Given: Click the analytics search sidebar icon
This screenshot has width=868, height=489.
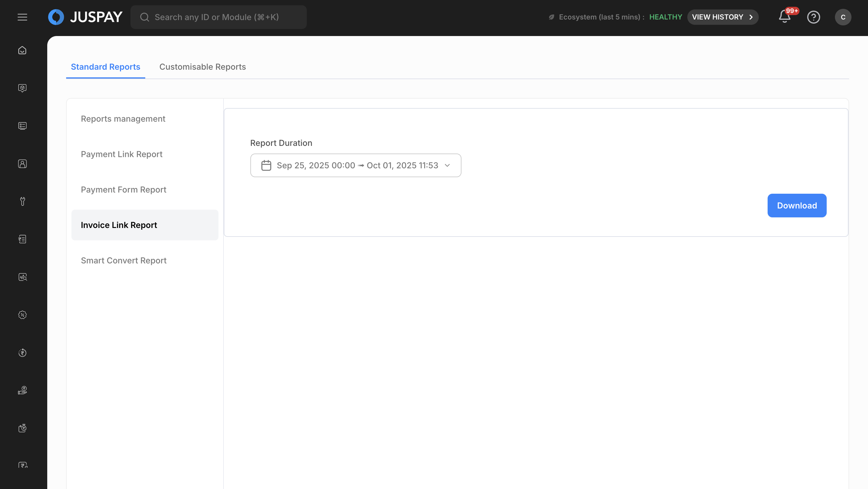Looking at the screenshot, I should (22, 277).
